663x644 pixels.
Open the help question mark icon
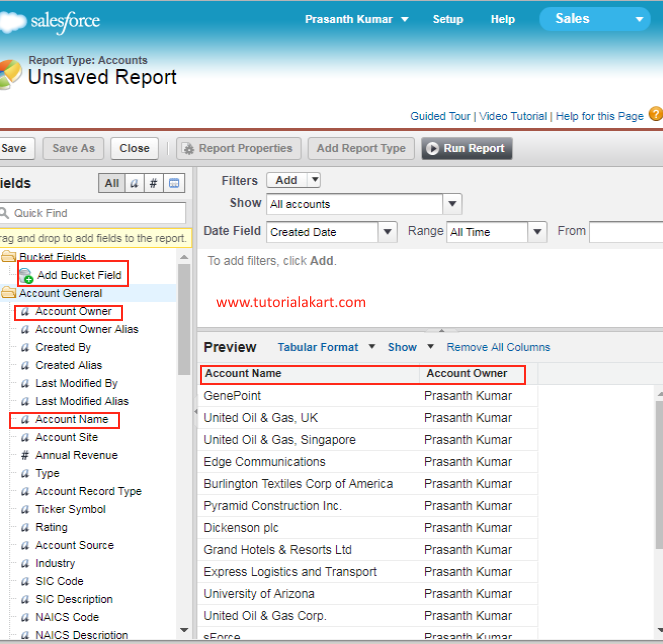point(656,114)
